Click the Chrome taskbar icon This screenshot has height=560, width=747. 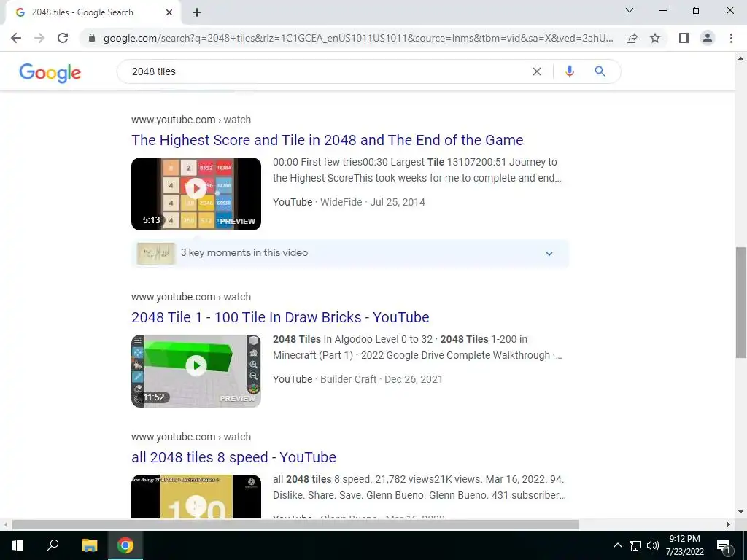pyautogui.click(x=125, y=545)
